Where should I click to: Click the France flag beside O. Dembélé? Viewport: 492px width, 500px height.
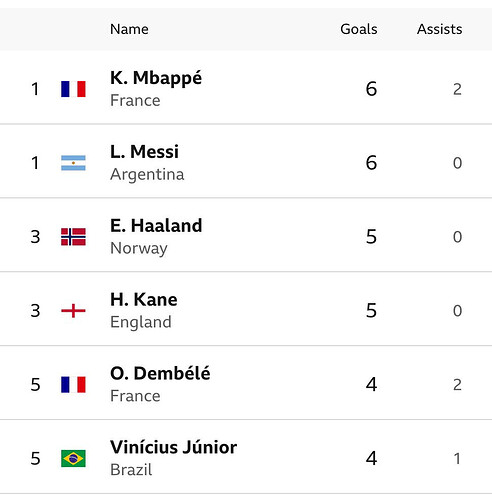73,385
